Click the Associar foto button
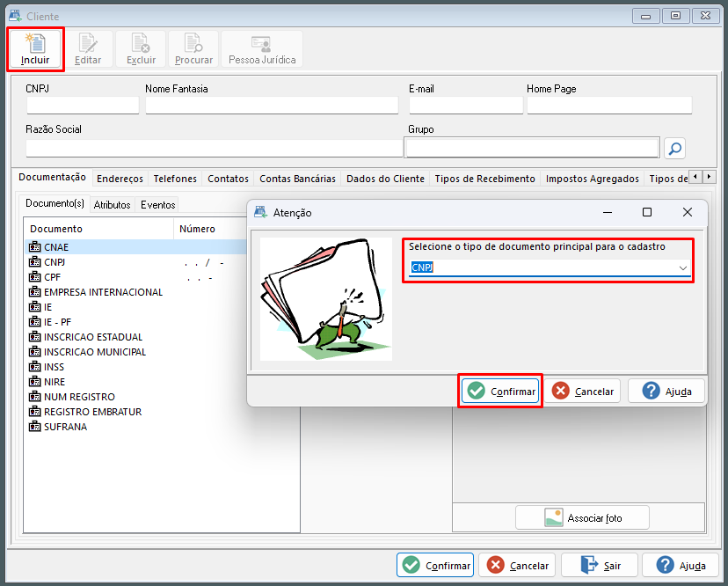 pyautogui.click(x=582, y=517)
